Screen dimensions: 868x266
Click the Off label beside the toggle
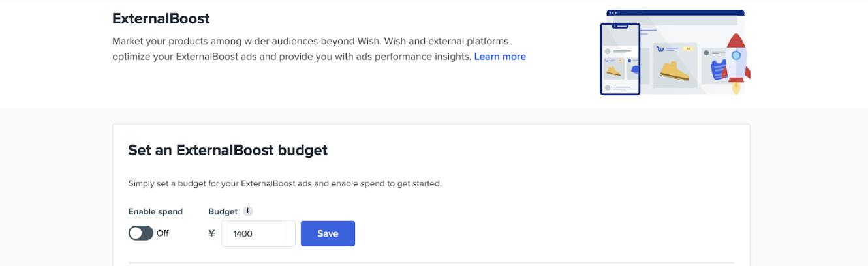pyautogui.click(x=163, y=233)
